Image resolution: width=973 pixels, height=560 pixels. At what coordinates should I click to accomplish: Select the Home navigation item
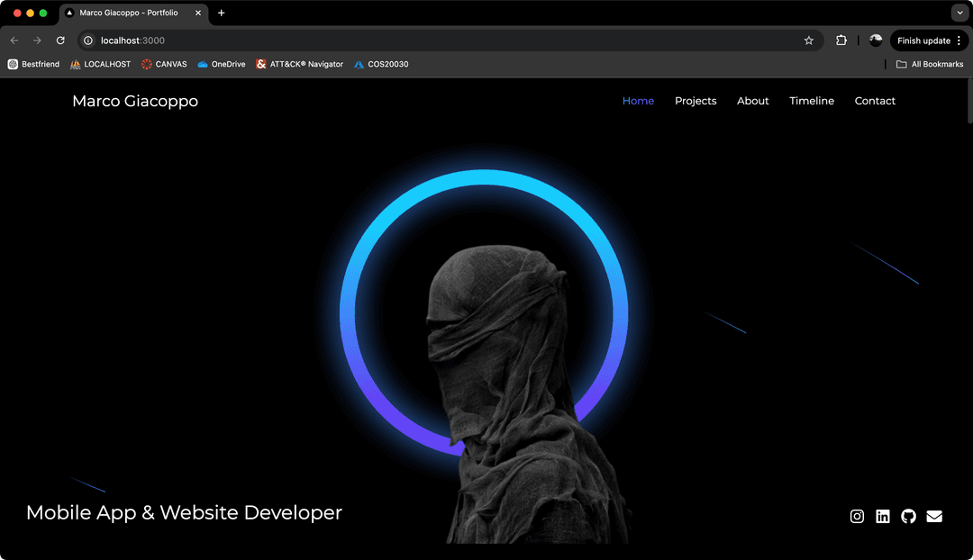tap(638, 101)
